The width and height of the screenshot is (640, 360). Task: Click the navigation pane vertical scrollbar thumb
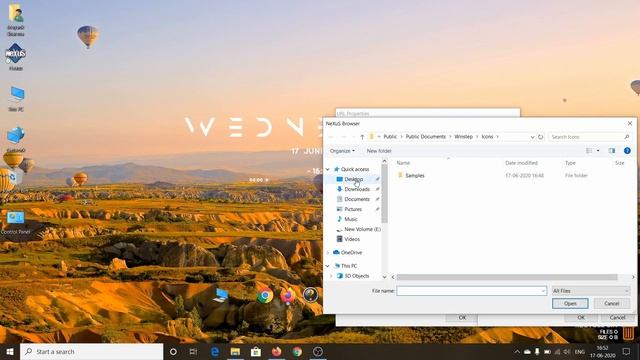pyautogui.click(x=384, y=194)
